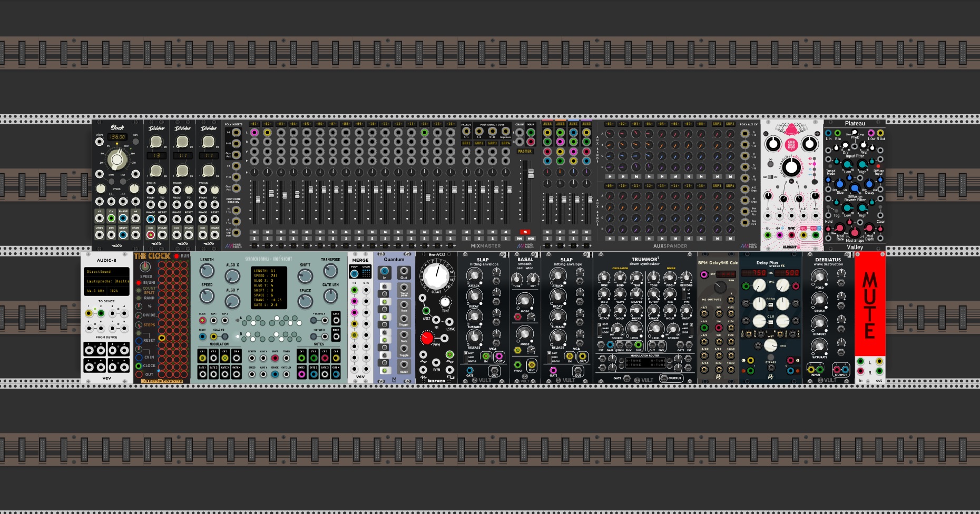
Task: Mute MixMaster track 01
Action: pyautogui.click(x=254, y=232)
